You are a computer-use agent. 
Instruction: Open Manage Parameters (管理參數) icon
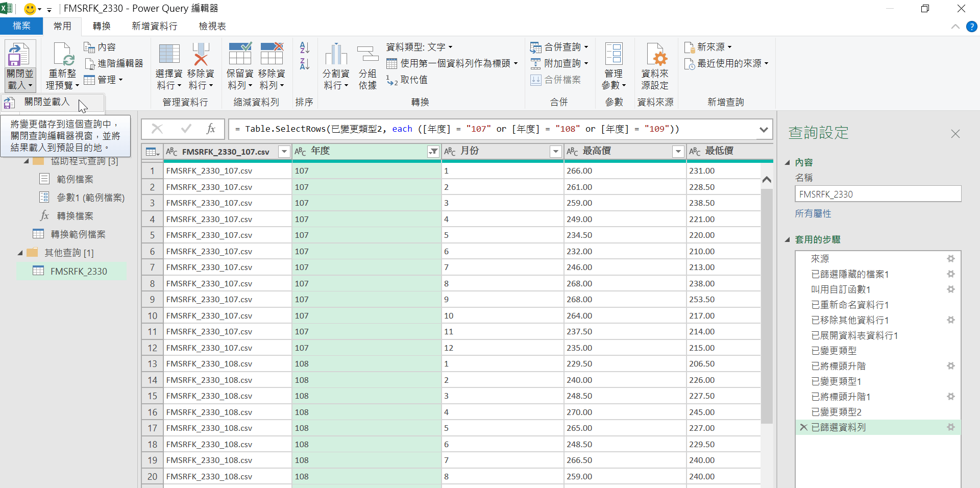(614, 55)
